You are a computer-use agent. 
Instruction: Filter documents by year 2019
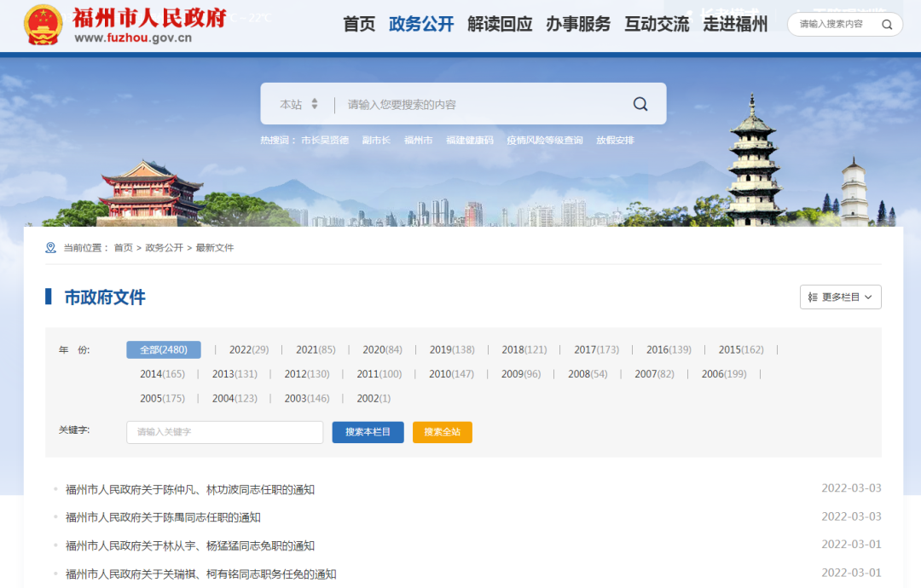(451, 350)
